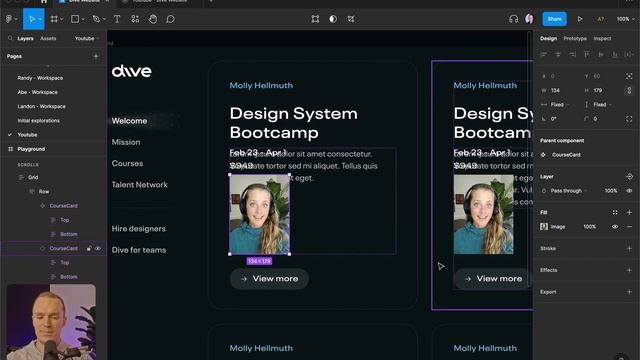The width and height of the screenshot is (640, 360).
Task: Switch to the Inspect tab
Action: (602, 38)
